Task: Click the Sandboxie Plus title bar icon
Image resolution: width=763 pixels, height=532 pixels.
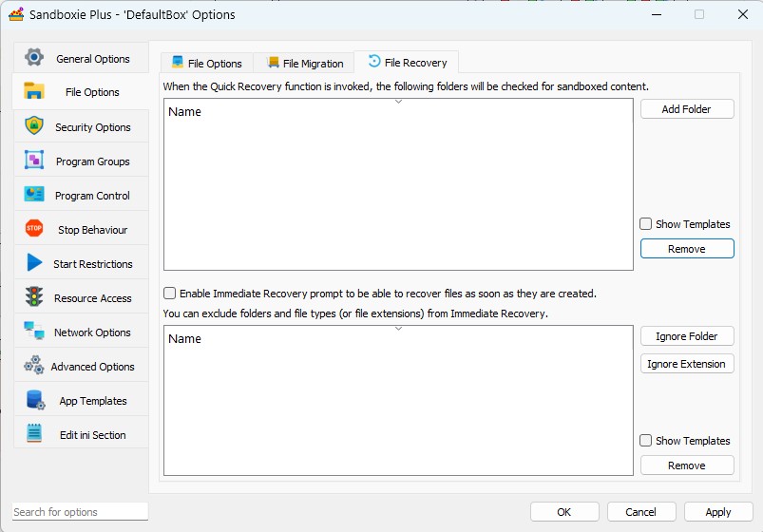Action: point(16,14)
